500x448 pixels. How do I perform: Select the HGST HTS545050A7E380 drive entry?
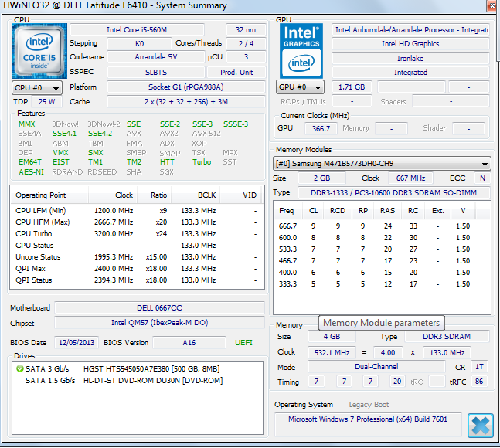138,369
